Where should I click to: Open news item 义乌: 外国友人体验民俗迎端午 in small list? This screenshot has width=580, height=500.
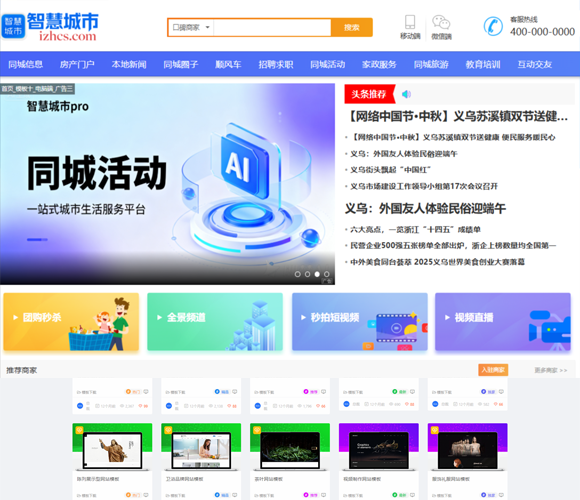pyautogui.click(x=404, y=153)
